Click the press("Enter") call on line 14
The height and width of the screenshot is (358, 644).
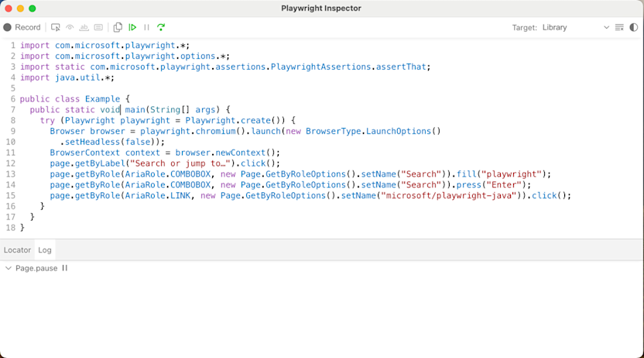tap(492, 184)
